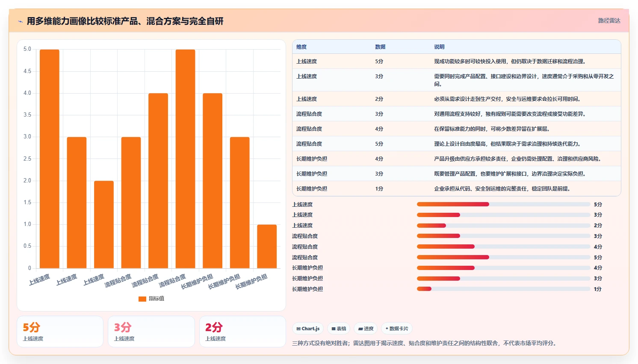The height and width of the screenshot is (364, 638).
Task: Click the 上线速度 5分 progress bar
Action: coord(503,204)
